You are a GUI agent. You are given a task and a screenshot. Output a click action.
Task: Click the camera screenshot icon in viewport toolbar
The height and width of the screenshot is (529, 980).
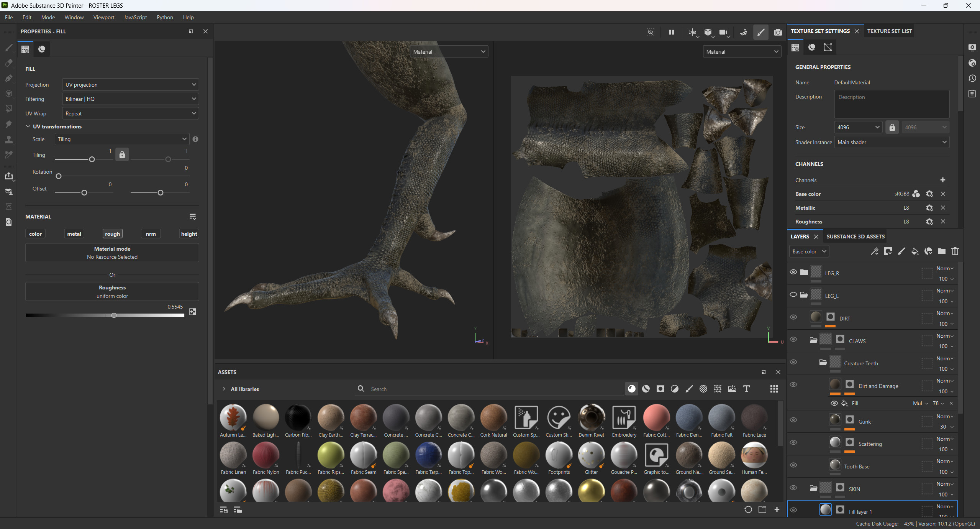pos(778,32)
